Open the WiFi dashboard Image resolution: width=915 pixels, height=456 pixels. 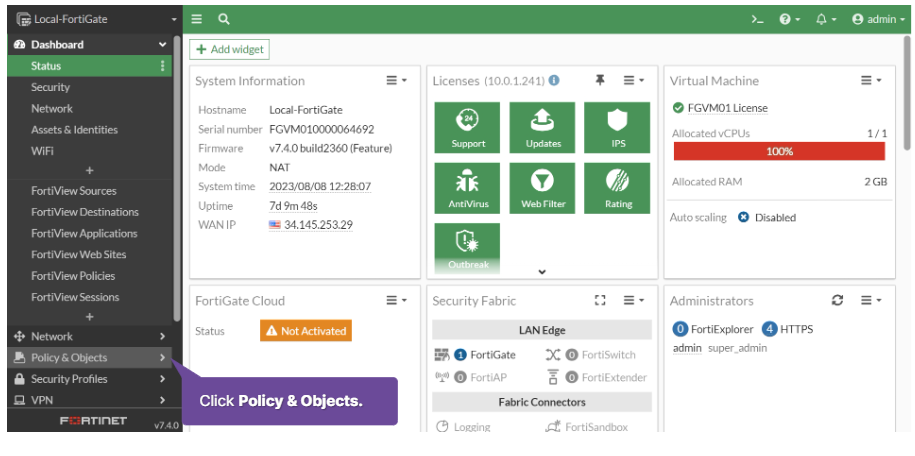coord(42,151)
